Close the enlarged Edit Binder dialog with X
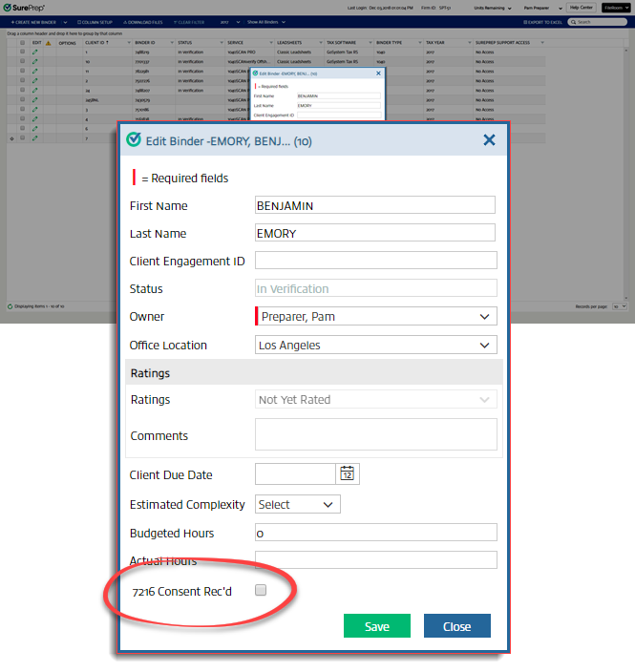Screen dimensions: 635x672 click(489, 139)
